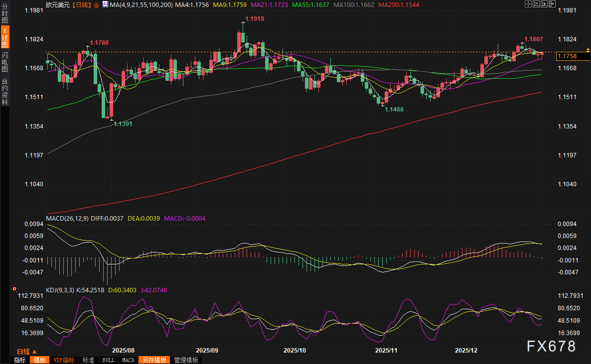Viewport: 591px width, 364px height.
Task: Click the orange 模板 button
Action: (x=39, y=360)
